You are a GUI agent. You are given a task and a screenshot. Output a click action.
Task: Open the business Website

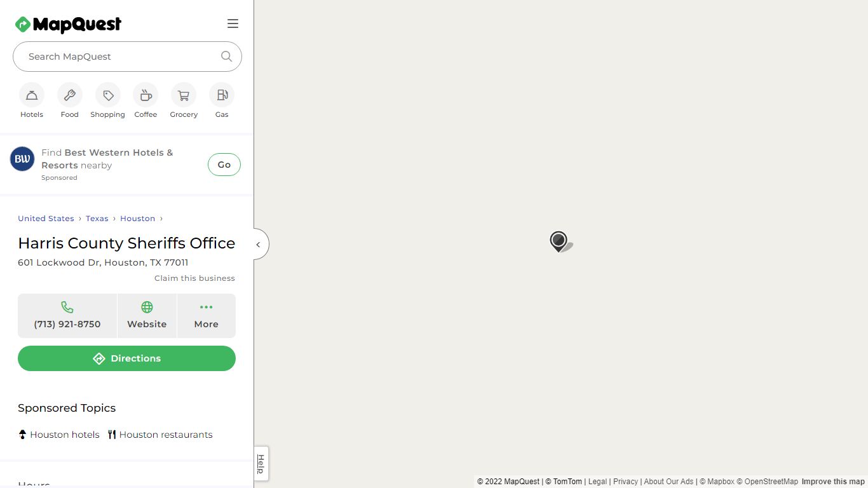click(x=147, y=316)
